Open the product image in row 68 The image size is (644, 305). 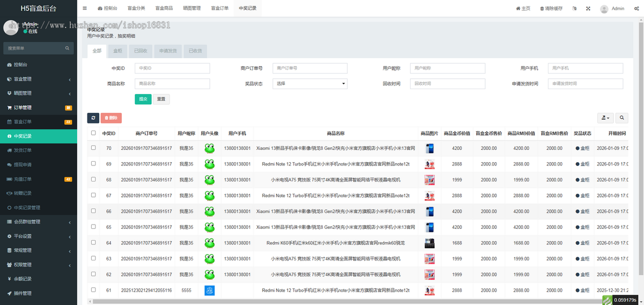pos(429,180)
